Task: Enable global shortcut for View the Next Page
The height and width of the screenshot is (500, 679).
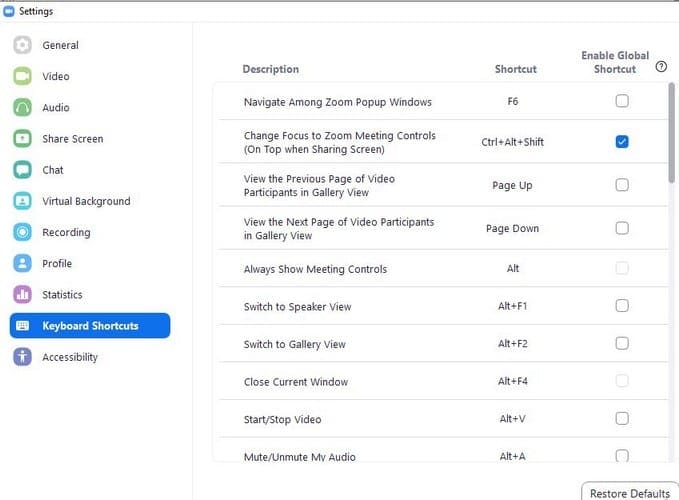Action: (x=622, y=228)
